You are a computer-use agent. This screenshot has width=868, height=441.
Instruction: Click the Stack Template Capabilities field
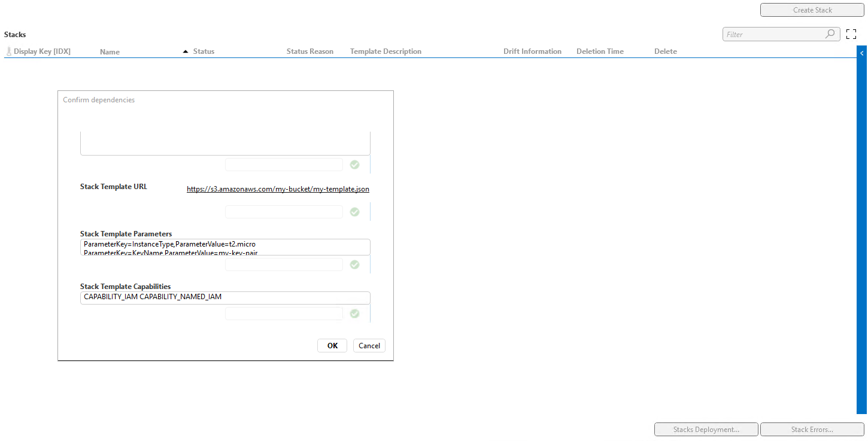click(225, 298)
